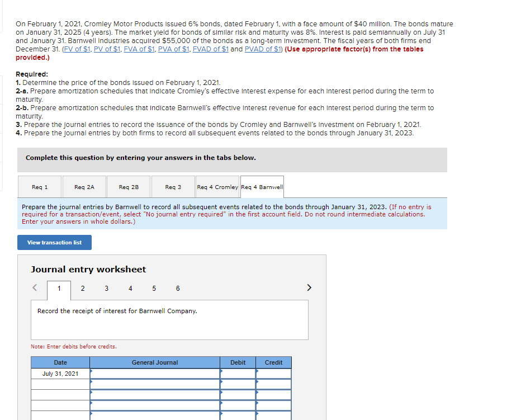Switch to the Req 1 tab
521x420 pixels.
(40, 187)
